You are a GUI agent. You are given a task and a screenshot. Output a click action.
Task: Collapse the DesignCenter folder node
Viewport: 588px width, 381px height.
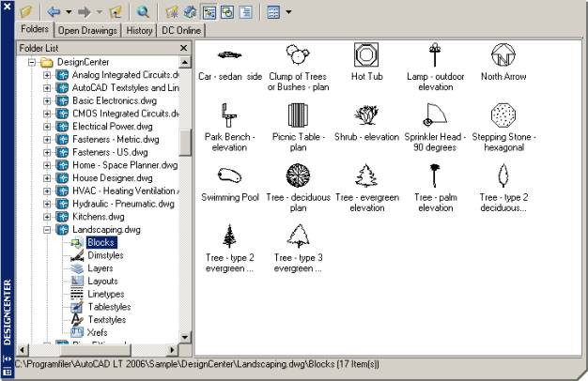click(x=32, y=62)
